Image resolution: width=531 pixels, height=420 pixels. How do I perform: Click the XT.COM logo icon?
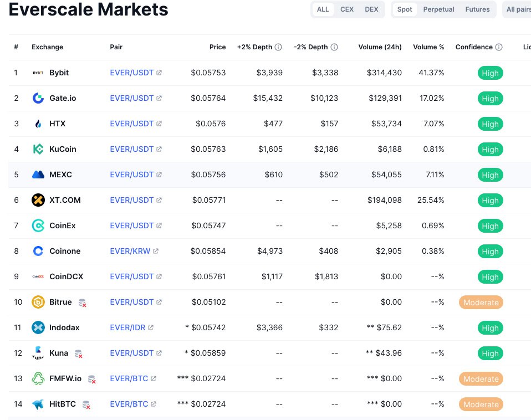point(38,200)
